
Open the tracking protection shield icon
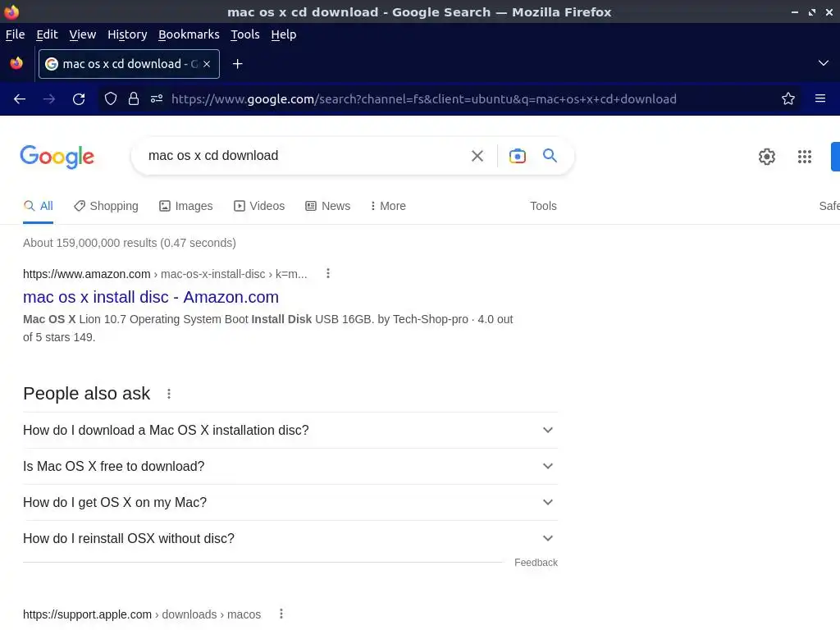tap(111, 99)
